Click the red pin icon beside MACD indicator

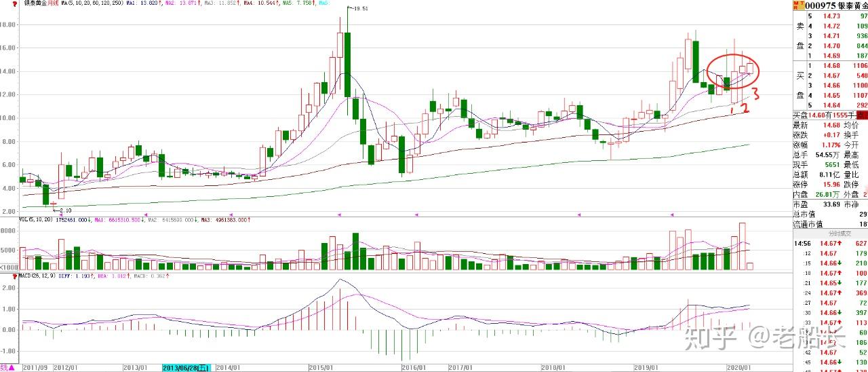pyautogui.click(x=14, y=276)
